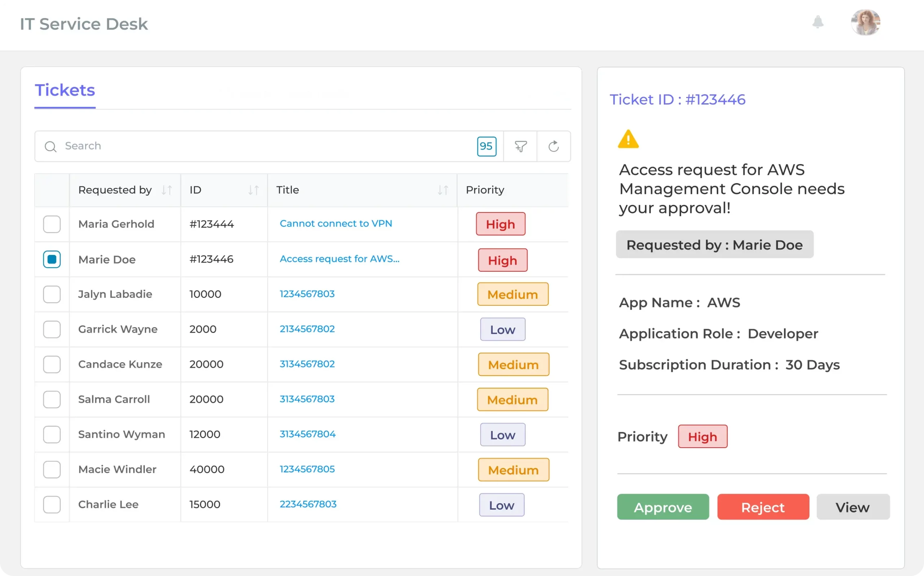Click the yellow warning triangle icon

point(628,139)
